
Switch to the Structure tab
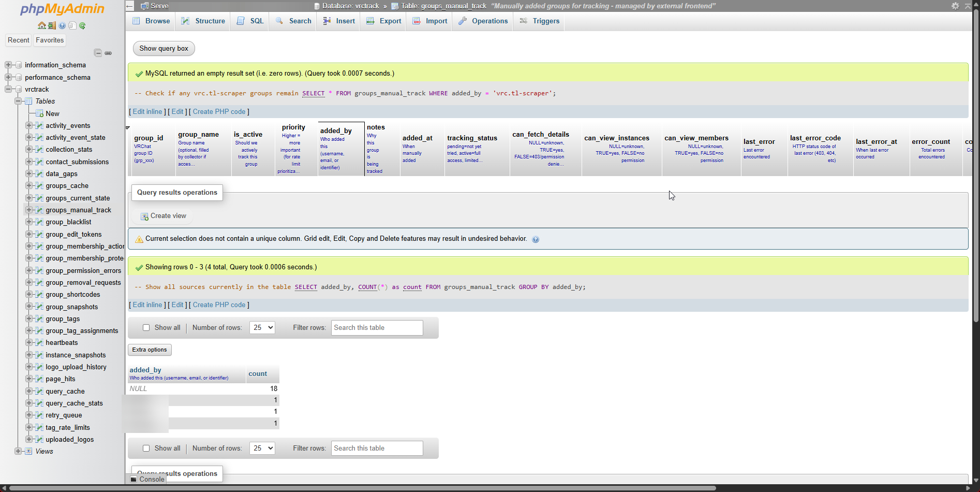[x=203, y=21]
